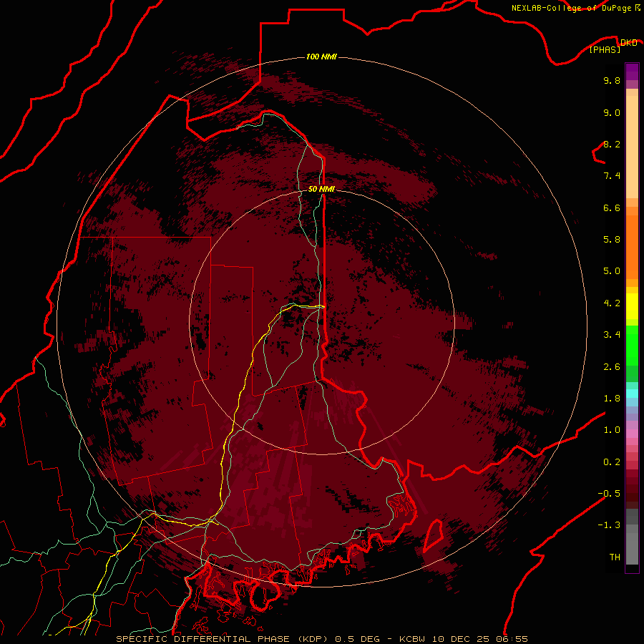Click the 8.2 value on the color scale
This screenshot has width=644, height=644.
coord(612,144)
